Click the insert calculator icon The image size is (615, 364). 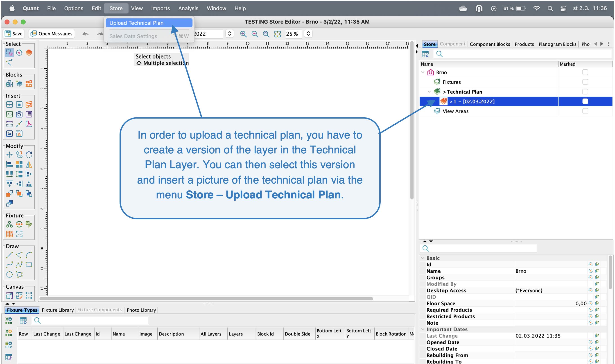[29, 114]
